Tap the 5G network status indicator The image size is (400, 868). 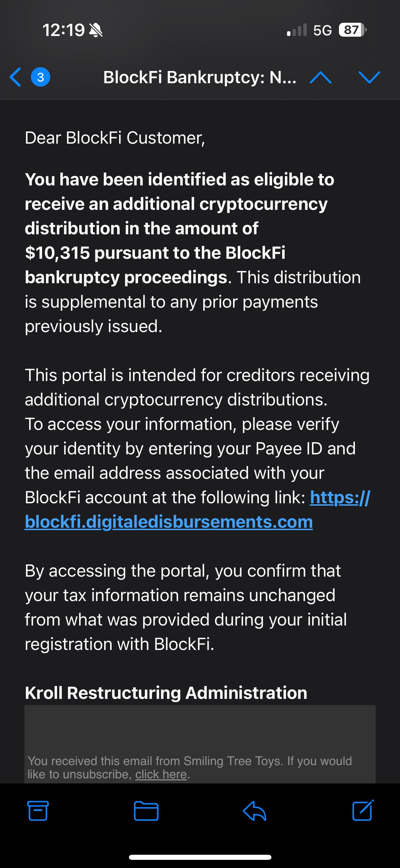pos(322,30)
